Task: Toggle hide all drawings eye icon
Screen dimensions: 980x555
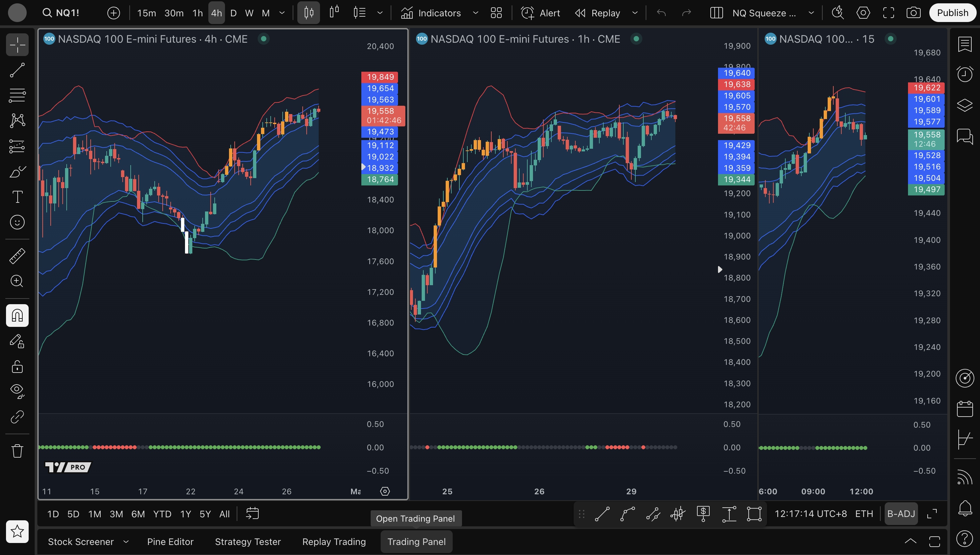Action: pos(17,390)
